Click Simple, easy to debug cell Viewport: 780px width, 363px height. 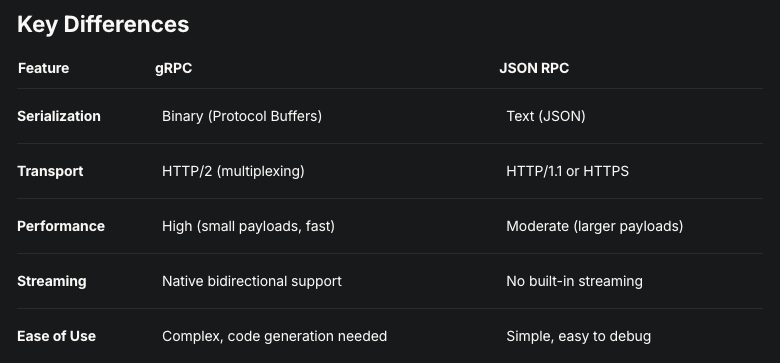coord(578,337)
